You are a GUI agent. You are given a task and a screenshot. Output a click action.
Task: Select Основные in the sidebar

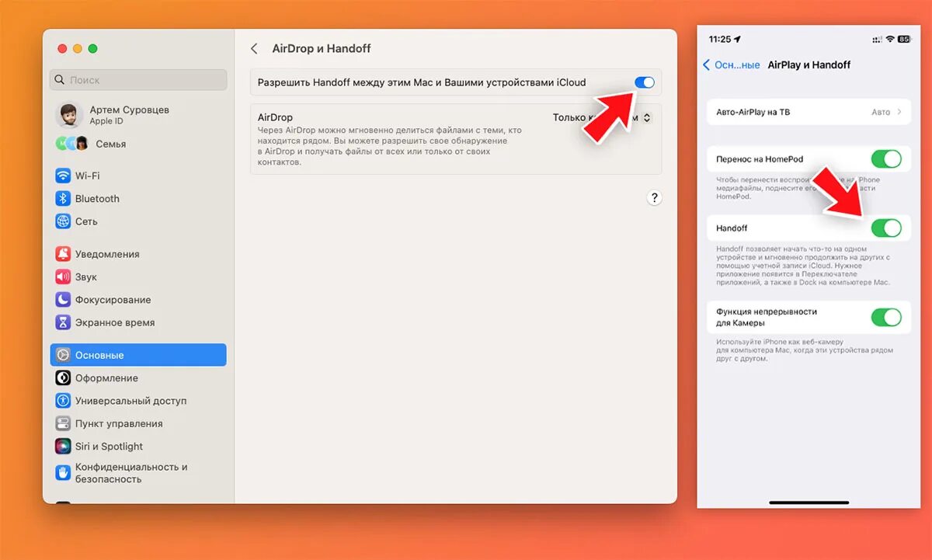pyautogui.click(x=138, y=355)
